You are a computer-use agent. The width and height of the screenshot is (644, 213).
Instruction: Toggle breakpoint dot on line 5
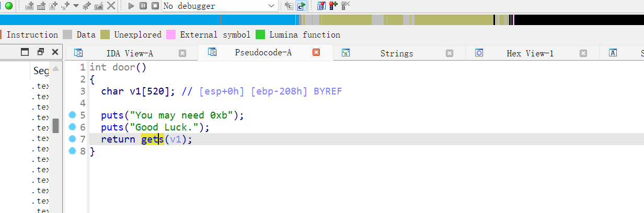coord(72,115)
